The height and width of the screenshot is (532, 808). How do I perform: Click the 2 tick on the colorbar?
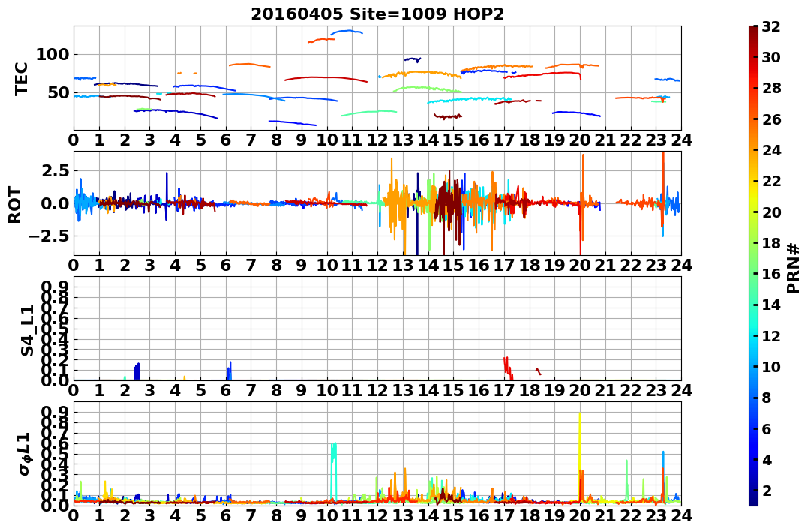coord(766,490)
